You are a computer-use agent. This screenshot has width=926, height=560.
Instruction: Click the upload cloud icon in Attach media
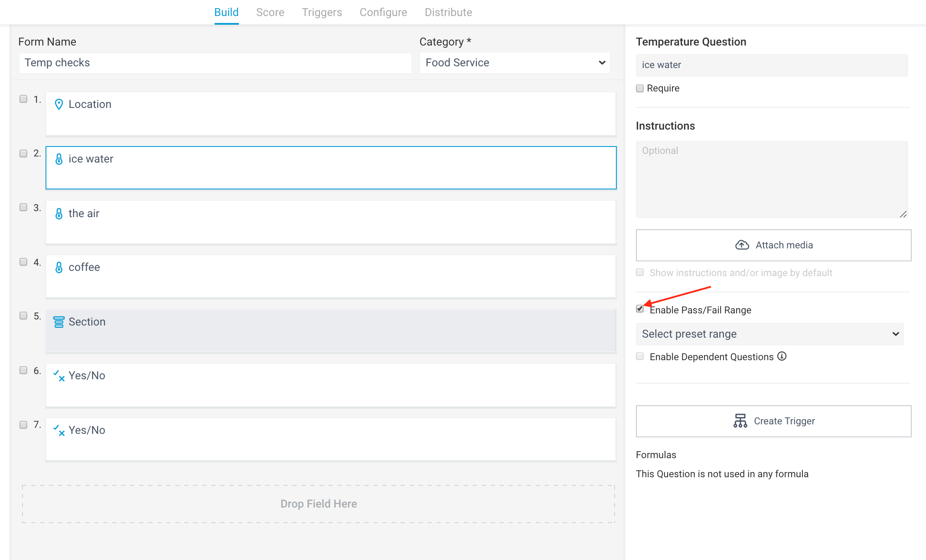click(x=742, y=244)
